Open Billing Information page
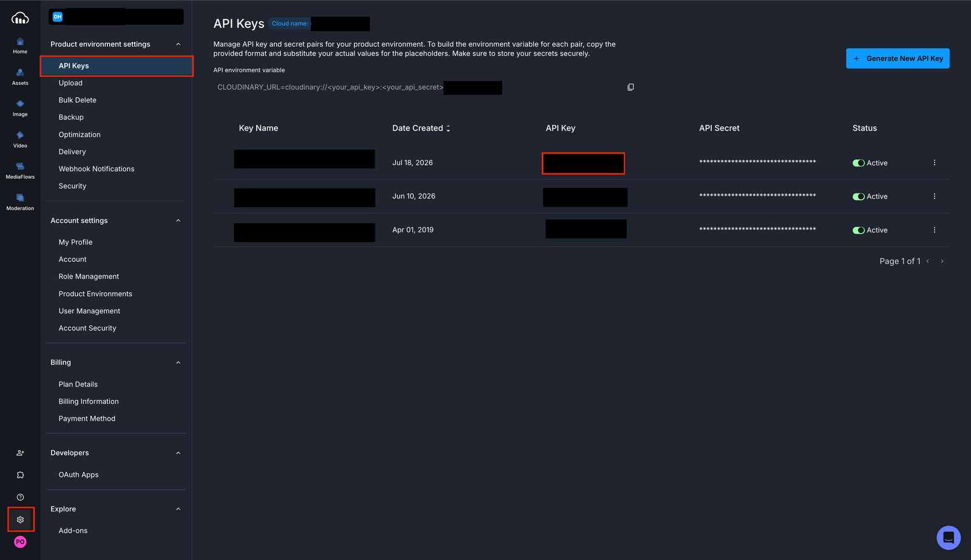Image resolution: width=971 pixels, height=560 pixels. coord(89,402)
